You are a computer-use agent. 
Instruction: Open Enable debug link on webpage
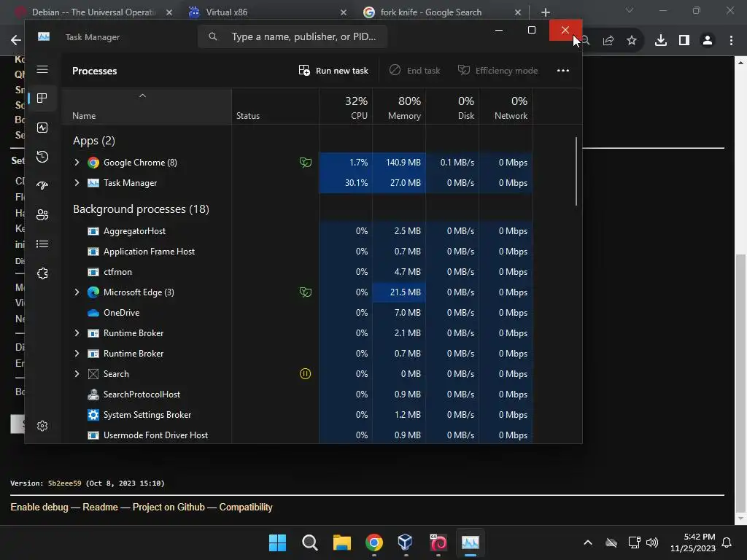(x=39, y=507)
